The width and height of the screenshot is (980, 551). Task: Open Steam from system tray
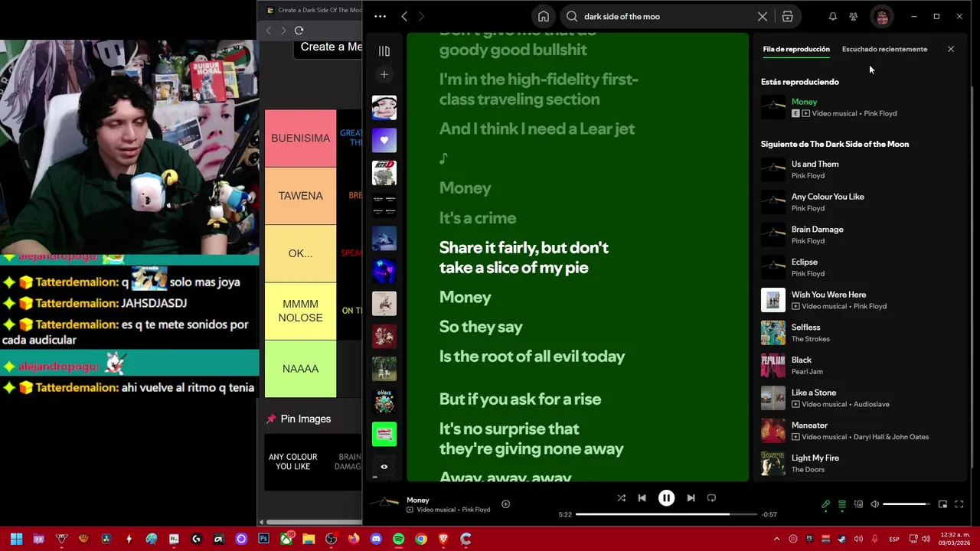pyautogui.click(x=842, y=539)
